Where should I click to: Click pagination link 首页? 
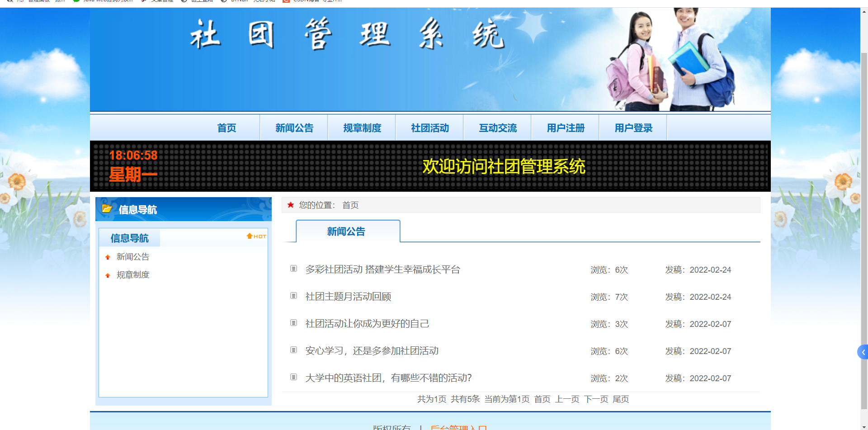[542, 399]
